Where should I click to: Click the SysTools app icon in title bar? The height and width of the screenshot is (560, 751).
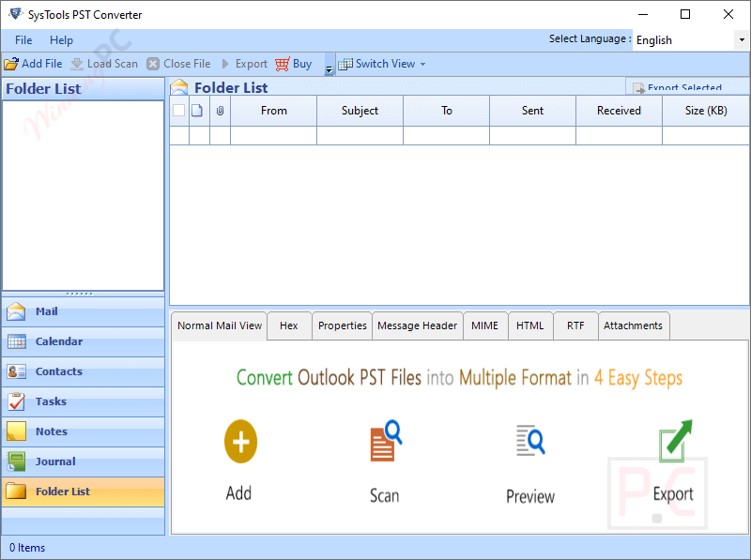15,14
